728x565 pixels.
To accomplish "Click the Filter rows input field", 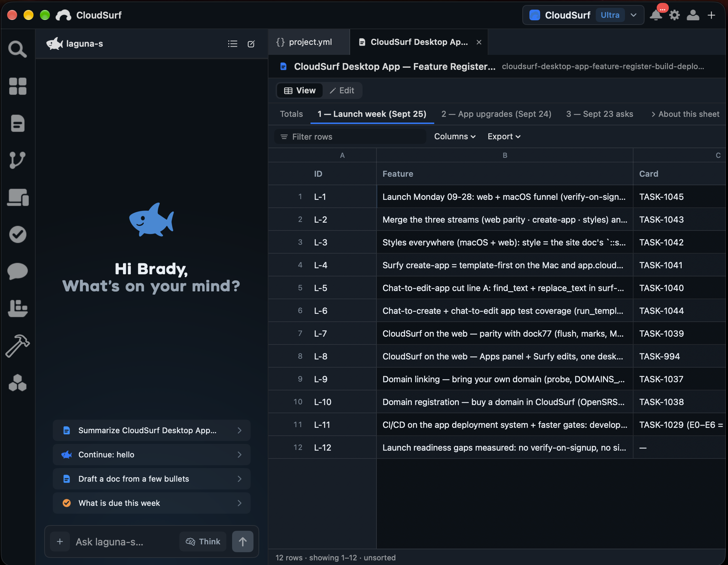I will point(350,137).
